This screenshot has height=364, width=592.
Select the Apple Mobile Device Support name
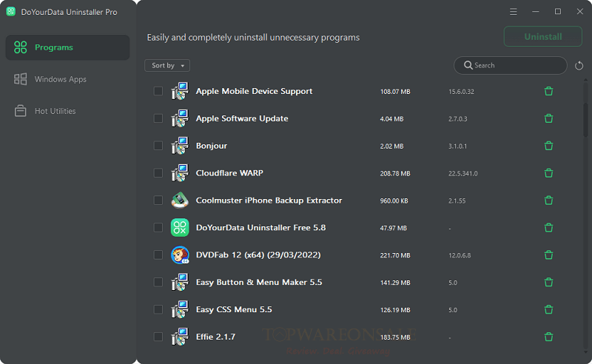click(x=254, y=91)
